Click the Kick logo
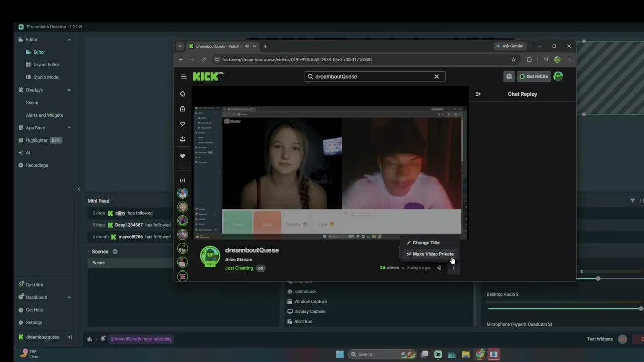 tap(208, 76)
